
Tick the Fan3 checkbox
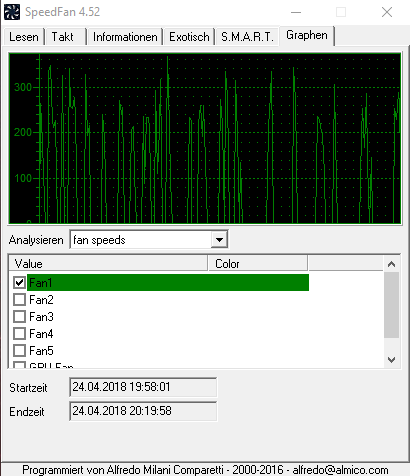[x=19, y=317]
